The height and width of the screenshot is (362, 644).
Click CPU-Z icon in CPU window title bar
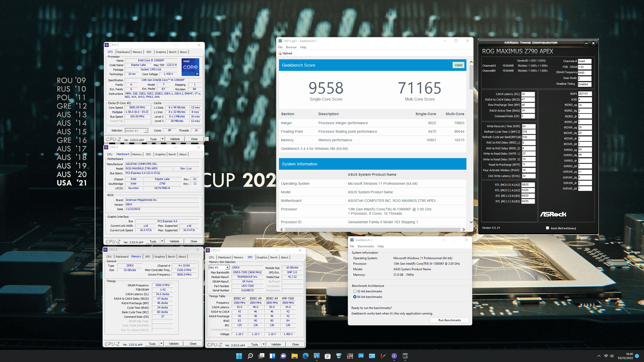click(107, 45)
